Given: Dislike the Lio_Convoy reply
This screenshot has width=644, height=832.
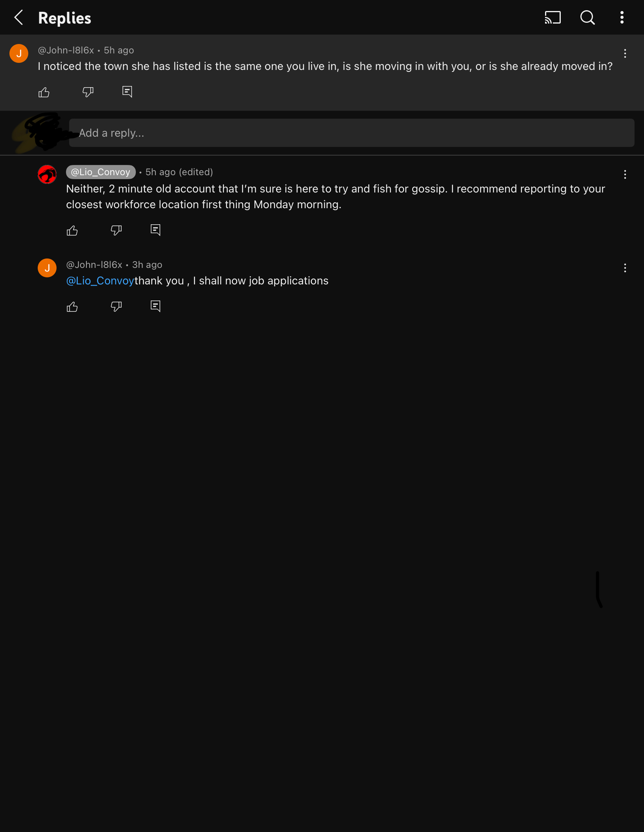Looking at the screenshot, I should pyautogui.click(x=116, y=231).
